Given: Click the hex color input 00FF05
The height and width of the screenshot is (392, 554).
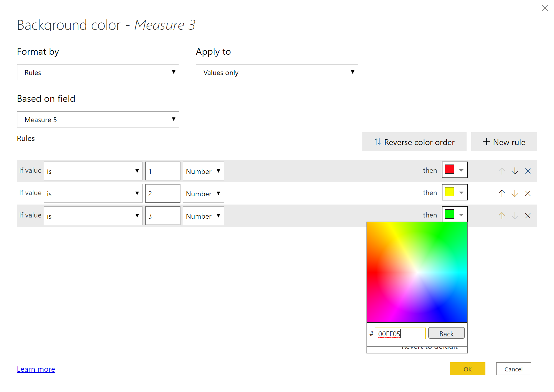Looking at the screenshot, I should 400,333.
